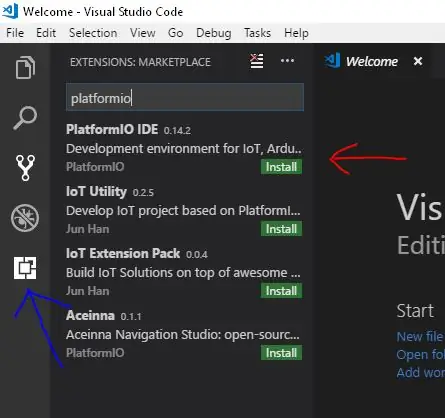Open the Edit menu
This screenshot has height=418, width=445.
point(46,33)
